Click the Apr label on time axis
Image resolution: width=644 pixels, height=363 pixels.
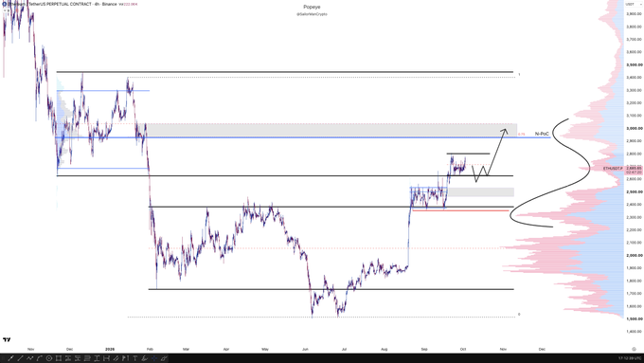click(x=226, y=349)
